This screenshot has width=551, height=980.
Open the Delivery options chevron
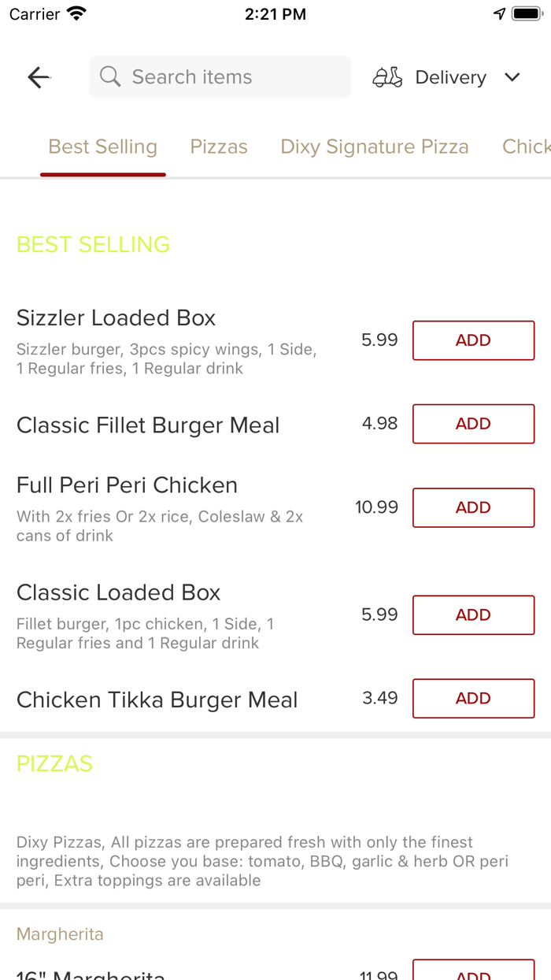512,77
